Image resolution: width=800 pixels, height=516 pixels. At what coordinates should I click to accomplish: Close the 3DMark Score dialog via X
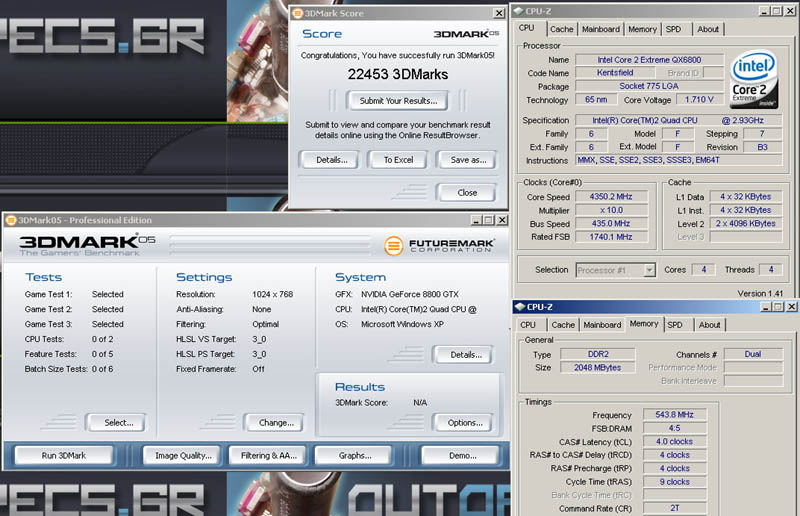pos(499,13)
